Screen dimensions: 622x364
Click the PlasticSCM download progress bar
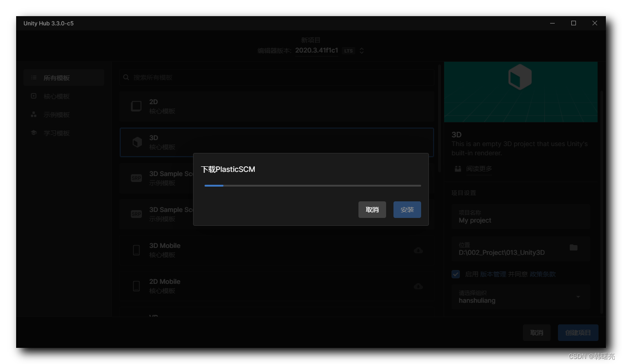click(312, 186)
